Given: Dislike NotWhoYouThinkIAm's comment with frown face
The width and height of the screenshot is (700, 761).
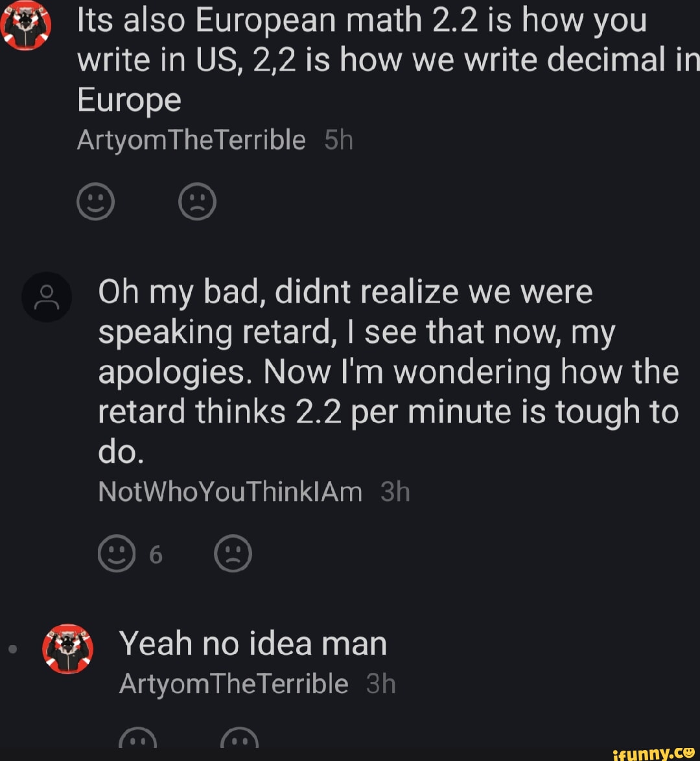Looking at the screenshot, I should [x=233, y=553].
